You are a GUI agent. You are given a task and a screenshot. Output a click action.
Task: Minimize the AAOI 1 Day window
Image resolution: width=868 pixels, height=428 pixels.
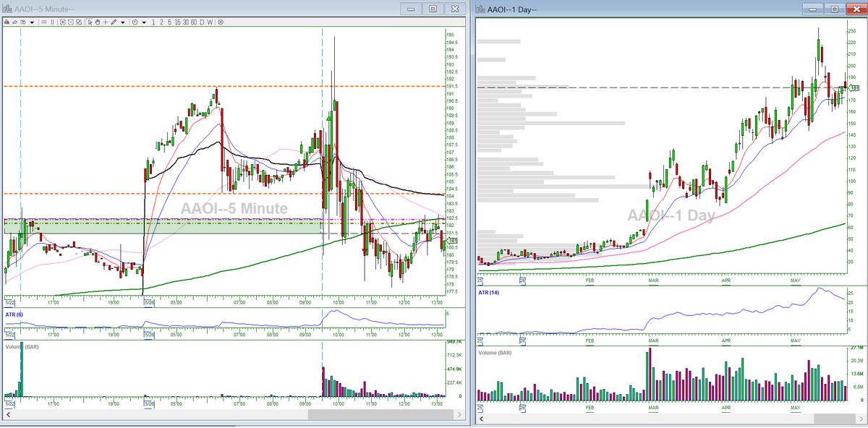(x=814, y=9)
